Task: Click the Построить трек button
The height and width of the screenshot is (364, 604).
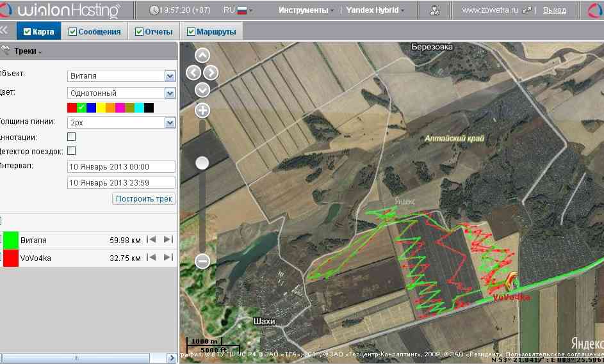Action: [x=143, y=199]
